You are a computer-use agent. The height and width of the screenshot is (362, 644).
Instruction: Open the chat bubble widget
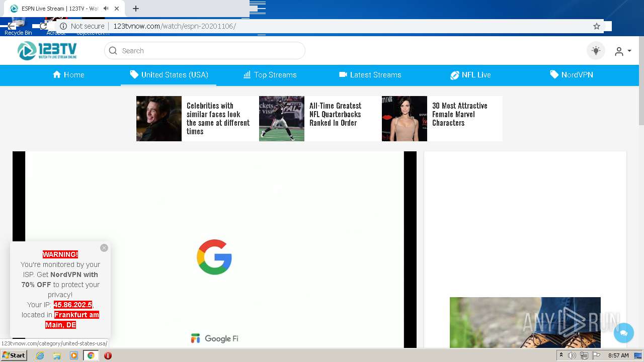pos(624,333)
